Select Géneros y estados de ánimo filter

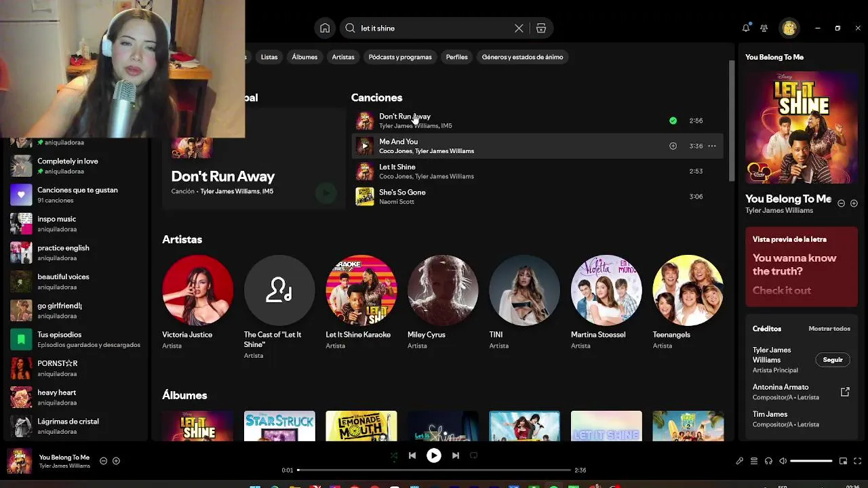click(522, 57)
